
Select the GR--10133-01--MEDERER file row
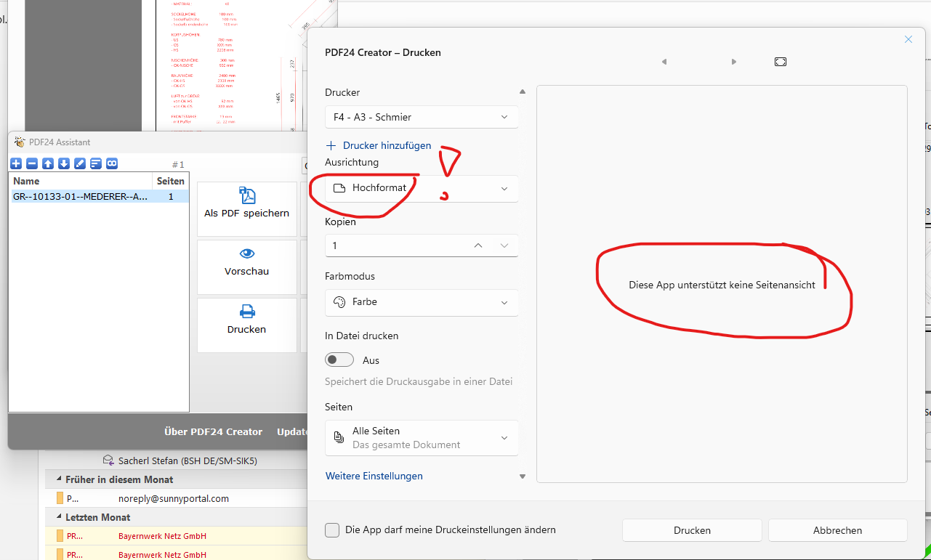pos(81,197)
